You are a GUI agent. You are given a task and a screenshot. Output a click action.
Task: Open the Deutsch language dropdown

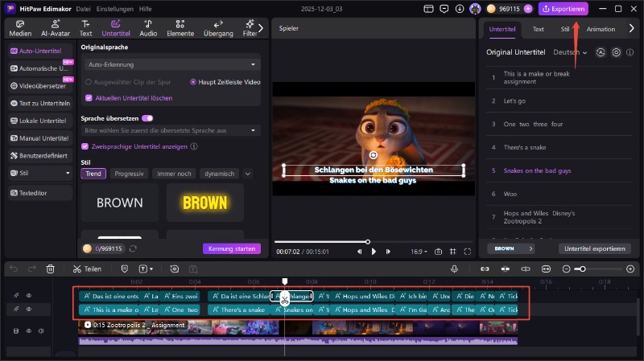tap(570, 52)
